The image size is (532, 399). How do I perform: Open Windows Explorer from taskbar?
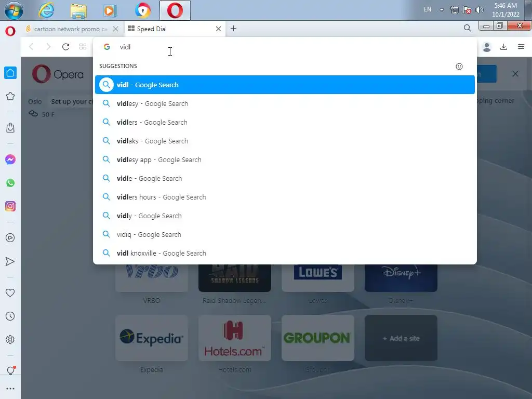click(x=78, y=10)
